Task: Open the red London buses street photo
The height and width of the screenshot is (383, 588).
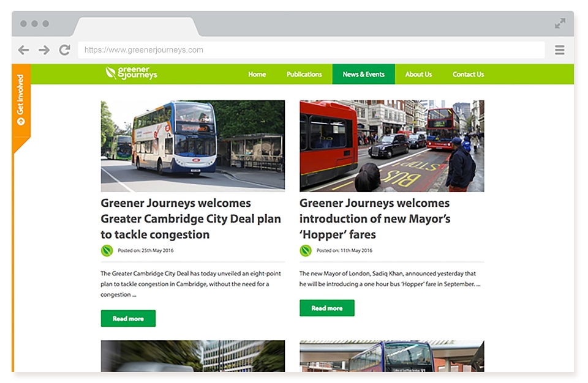Action: point(392,146)
